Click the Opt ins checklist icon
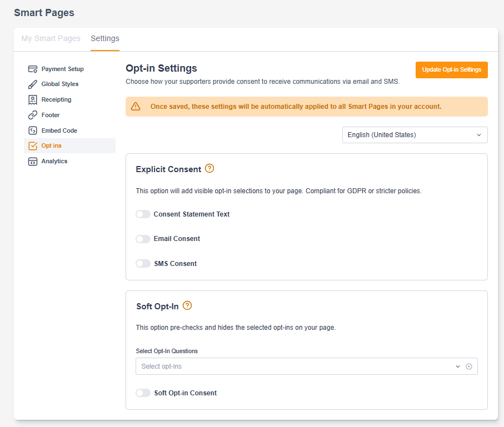This screenshot has height=427, width=504. 33,145
